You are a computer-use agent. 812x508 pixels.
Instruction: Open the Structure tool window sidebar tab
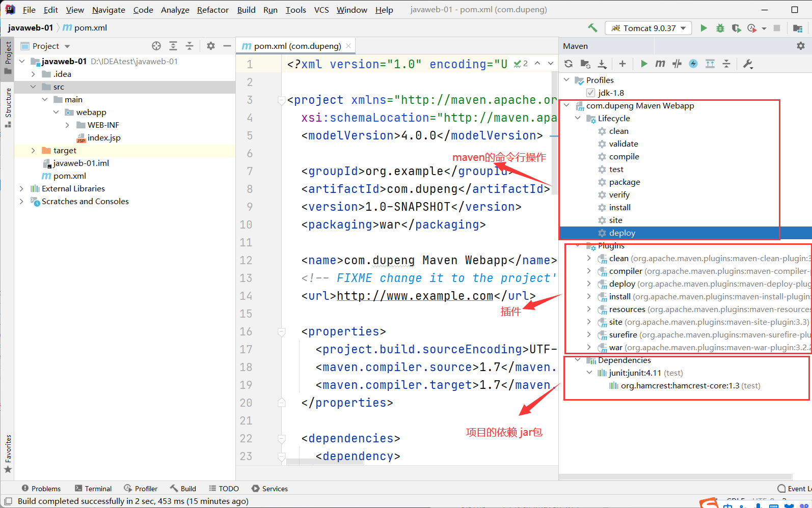click(8, 107)
